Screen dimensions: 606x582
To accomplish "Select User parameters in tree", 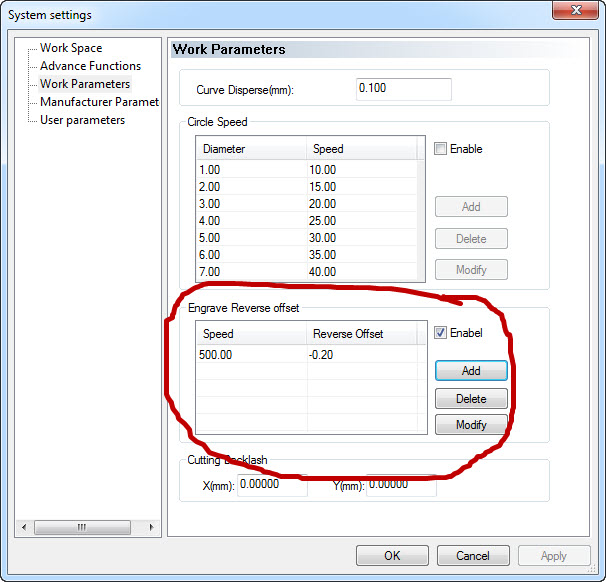I will [x=82, y=120].
